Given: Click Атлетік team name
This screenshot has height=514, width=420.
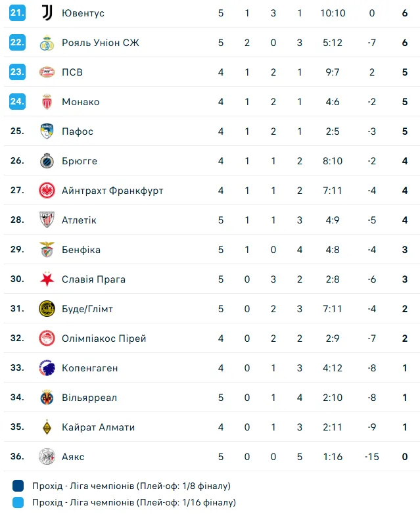Looking at the screenshot, I should click(79, 220).
